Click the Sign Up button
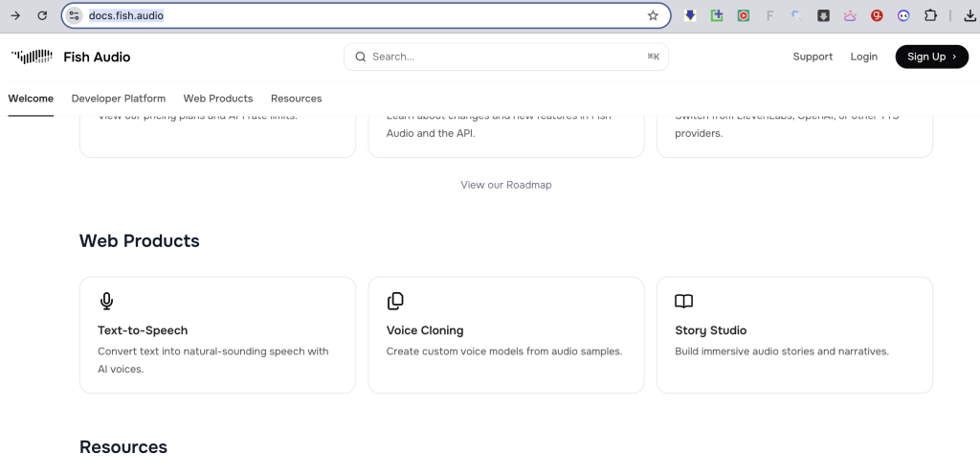The height and width of the screenshot is (476, 980). pos(932,57)
